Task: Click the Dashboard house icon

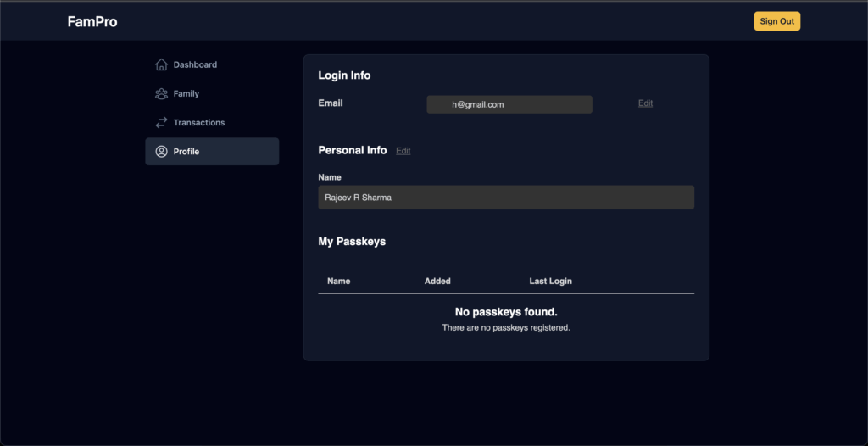Action: point(161,64)
